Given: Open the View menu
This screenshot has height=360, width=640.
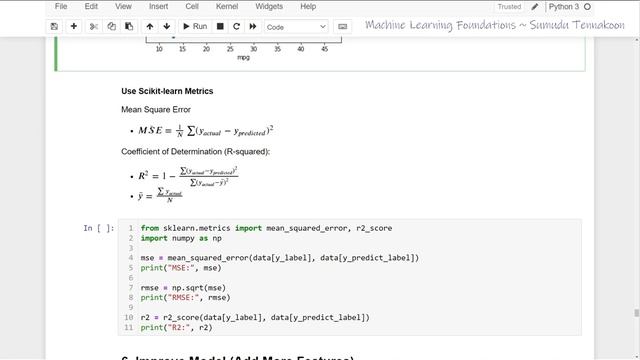Looking at the screenshot, I should click(x=123, y=7).
